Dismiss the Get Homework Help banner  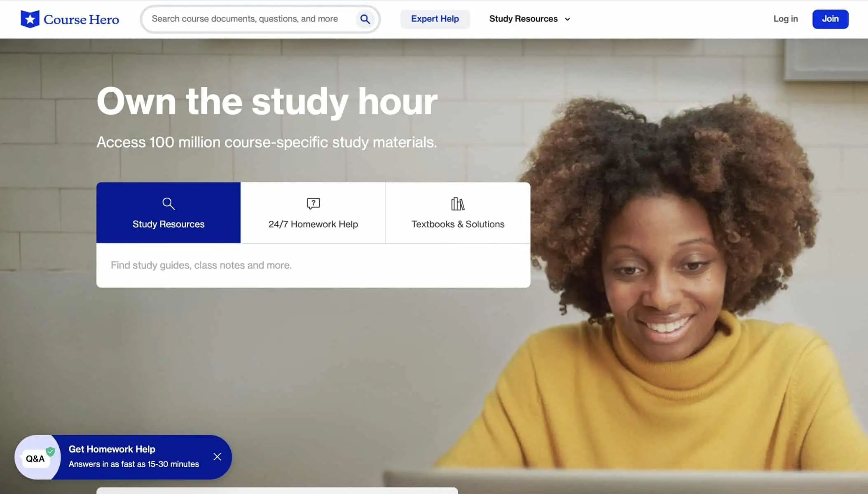[x=217, y=457]
